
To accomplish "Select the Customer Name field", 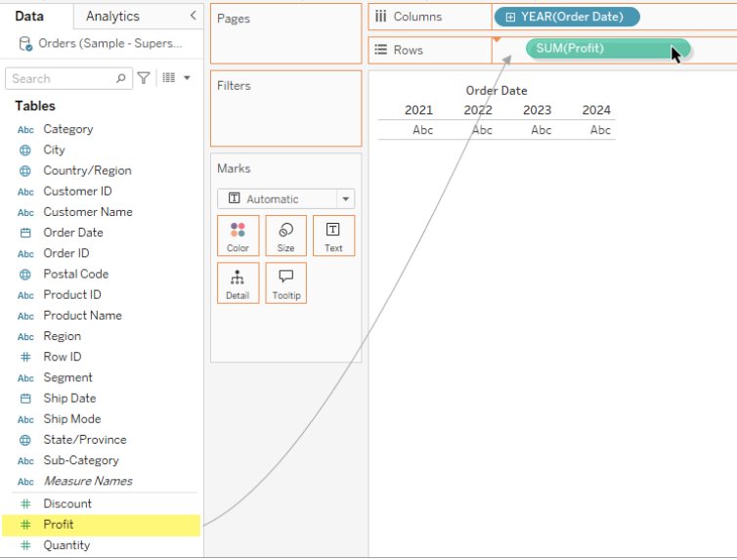I will click(x=88, y=212).
